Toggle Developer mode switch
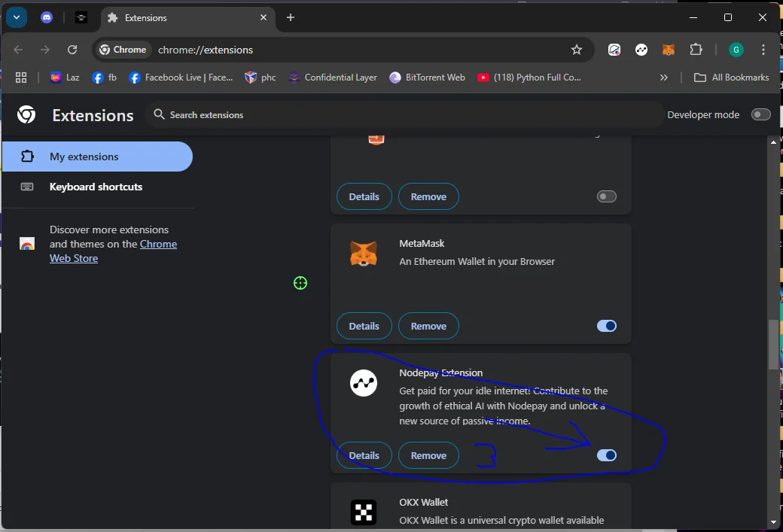Image resolution: width=783 pixels, height=532 pixels. [760, 115]
